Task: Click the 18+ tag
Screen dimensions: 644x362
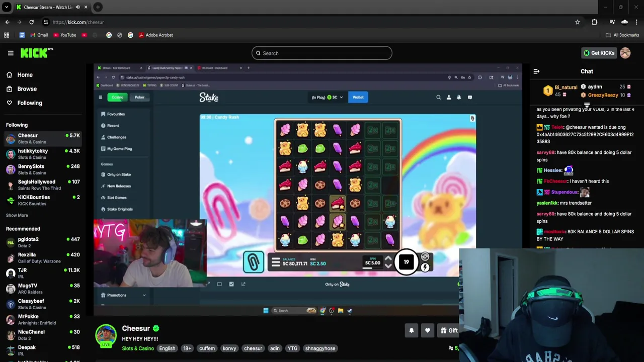Action: pyautogui.click(x=187, y=348)
